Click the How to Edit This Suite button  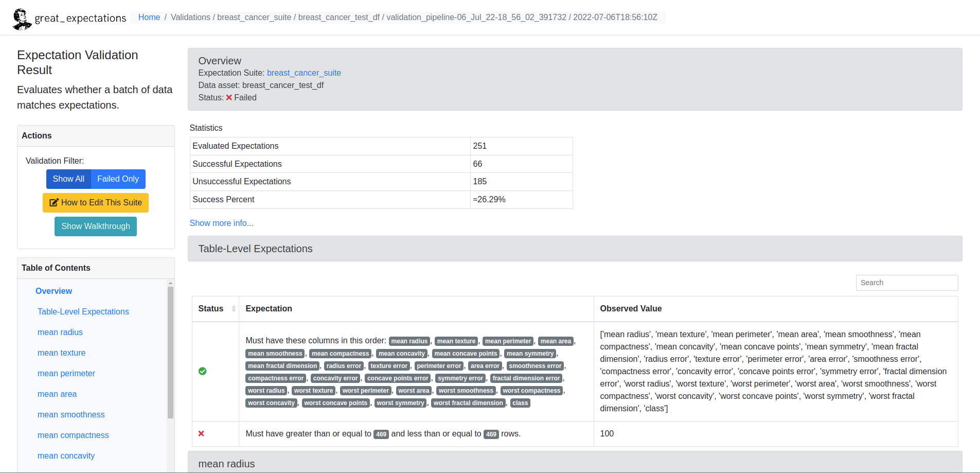(x=96, y=203)
